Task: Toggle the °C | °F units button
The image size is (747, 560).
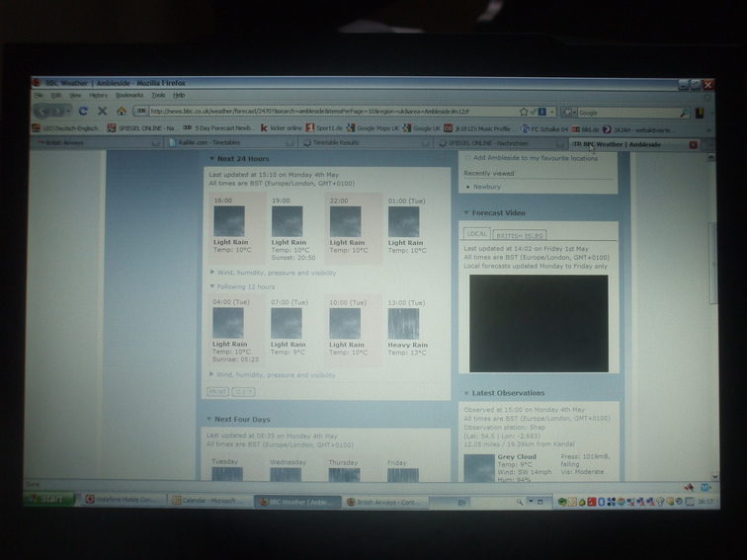Action: pos(243,392)
